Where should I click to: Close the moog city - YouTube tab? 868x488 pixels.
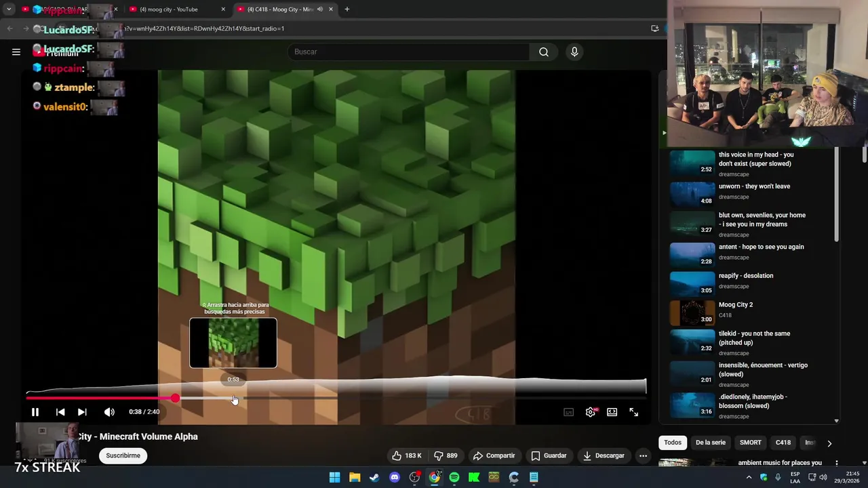click(223, 9)
